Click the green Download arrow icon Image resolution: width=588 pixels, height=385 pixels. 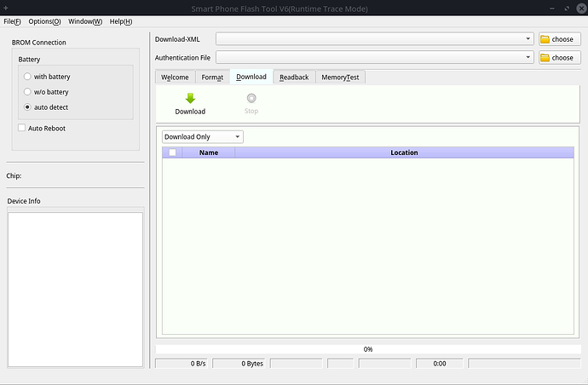190,98
